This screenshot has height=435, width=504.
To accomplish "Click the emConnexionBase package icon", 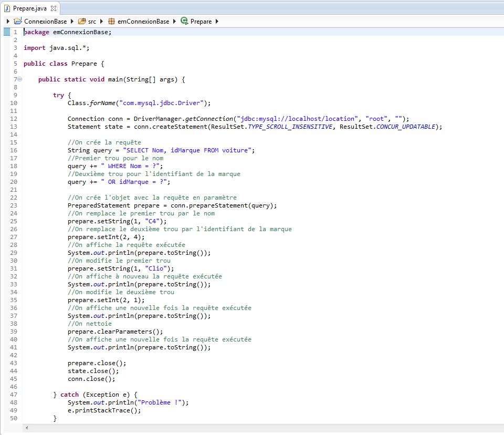I will (111, 22).
